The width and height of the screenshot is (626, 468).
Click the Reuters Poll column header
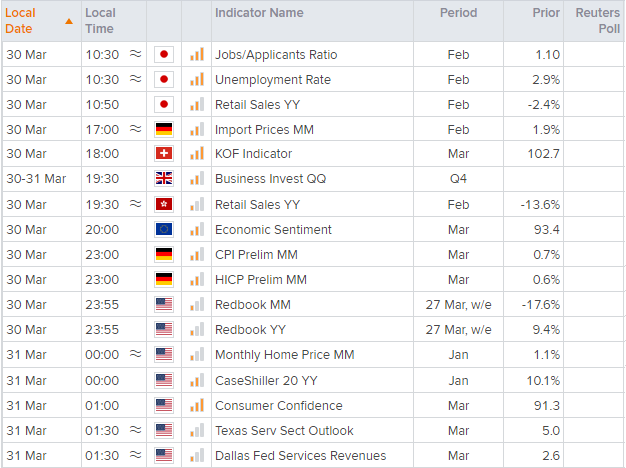[597, 21]
